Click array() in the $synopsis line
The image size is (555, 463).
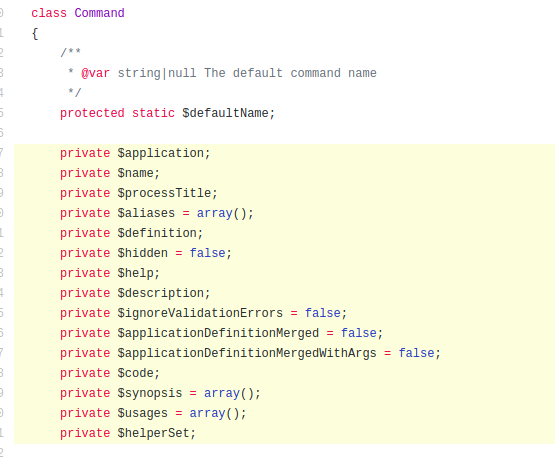[229, 393]
